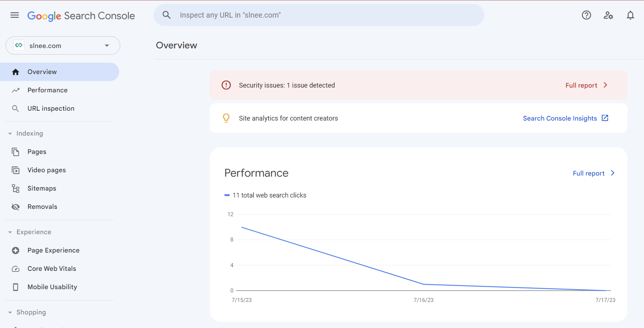Viewport: 644px width, 328px height.
Task: Open the Security issues full report
Action: [586, 85]
